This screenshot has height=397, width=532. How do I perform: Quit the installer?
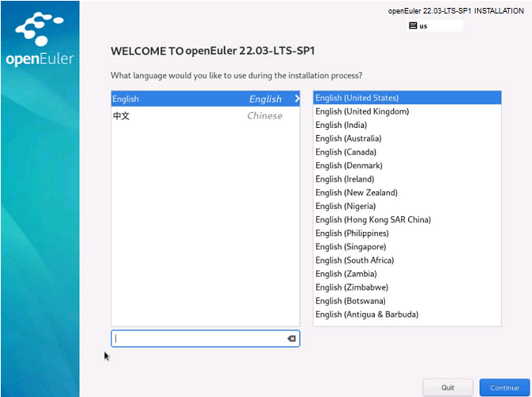click(449, 387)
